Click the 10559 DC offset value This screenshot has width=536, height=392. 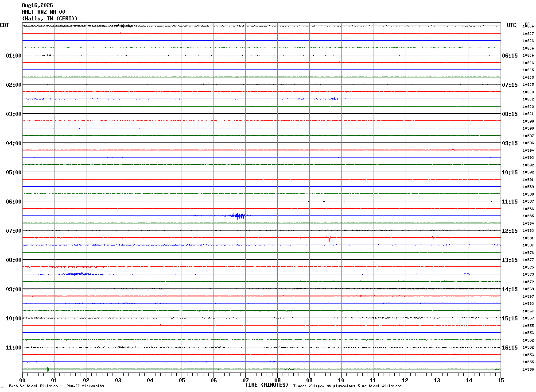coord(528,369)
